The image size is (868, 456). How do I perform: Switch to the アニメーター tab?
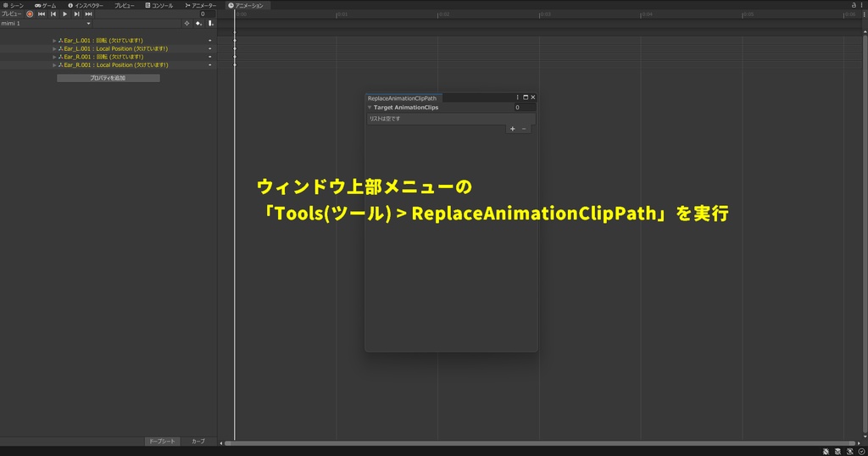pos(200,5)
